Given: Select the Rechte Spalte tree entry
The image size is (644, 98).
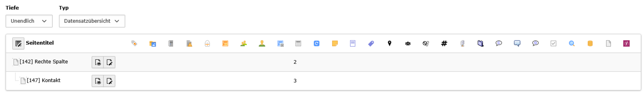Looking at the screenshot, I should (44, 61).
